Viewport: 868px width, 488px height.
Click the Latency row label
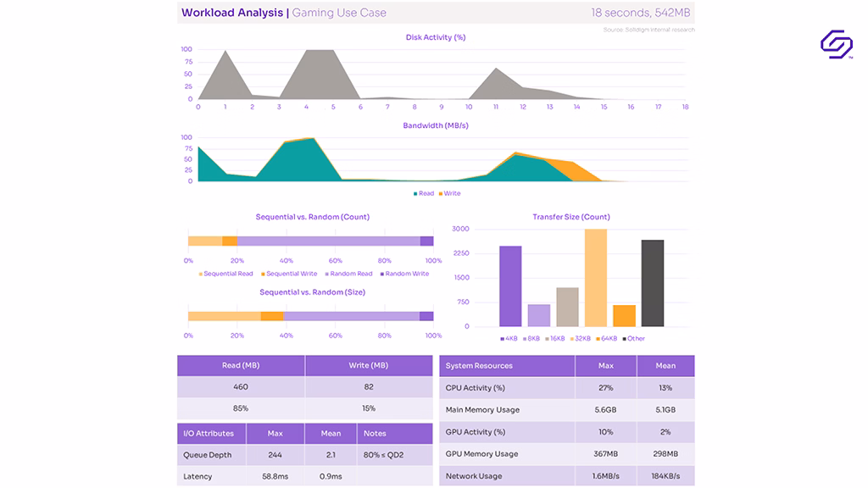198,476
